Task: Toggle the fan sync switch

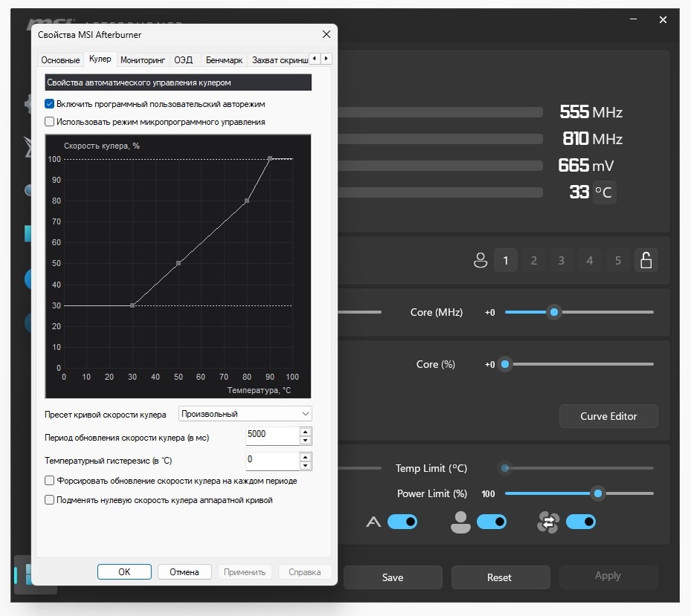Action: (581, 522)
